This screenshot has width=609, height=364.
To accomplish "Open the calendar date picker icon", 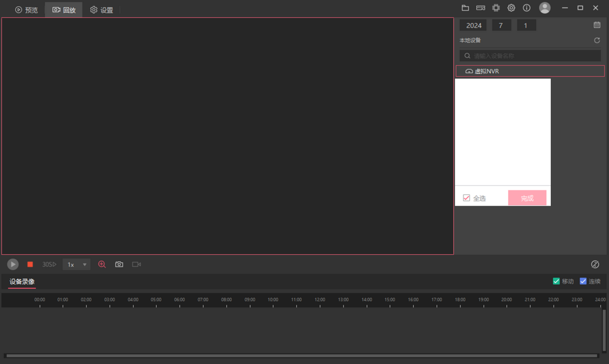I will click(597, 25).
